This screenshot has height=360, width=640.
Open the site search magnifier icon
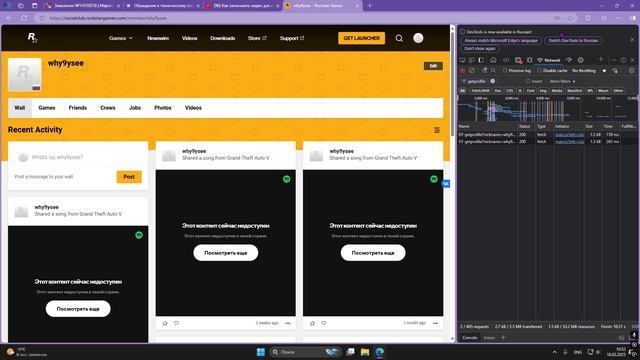pos(399,38)
